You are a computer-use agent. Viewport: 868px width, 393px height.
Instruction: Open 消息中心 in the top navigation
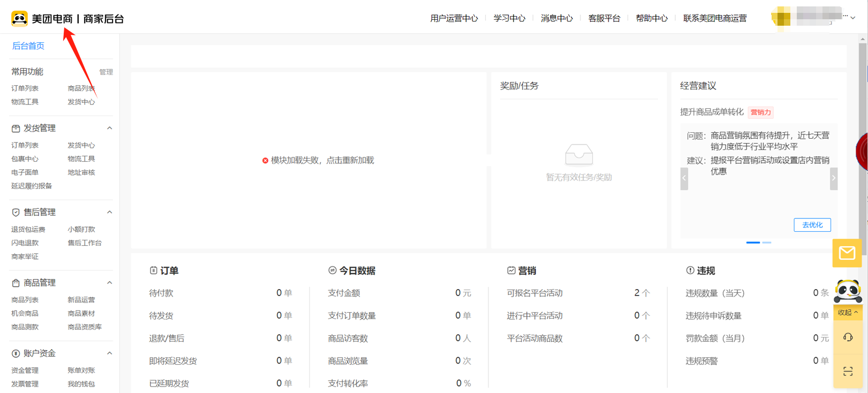tap(556, 18)
